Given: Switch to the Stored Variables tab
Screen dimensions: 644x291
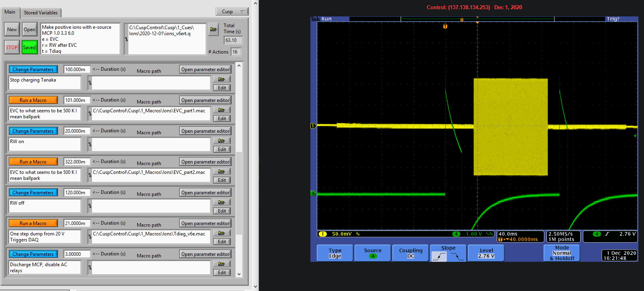Looking at the screenshot, I should coord(40,13).
